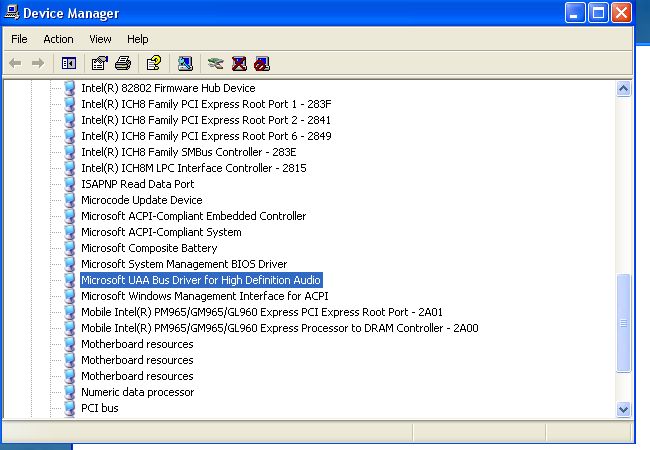The height and width of the screenshot is (450, 650).
Task: Open the View menu
Action: pyautogui.click(x=100, y=39)
